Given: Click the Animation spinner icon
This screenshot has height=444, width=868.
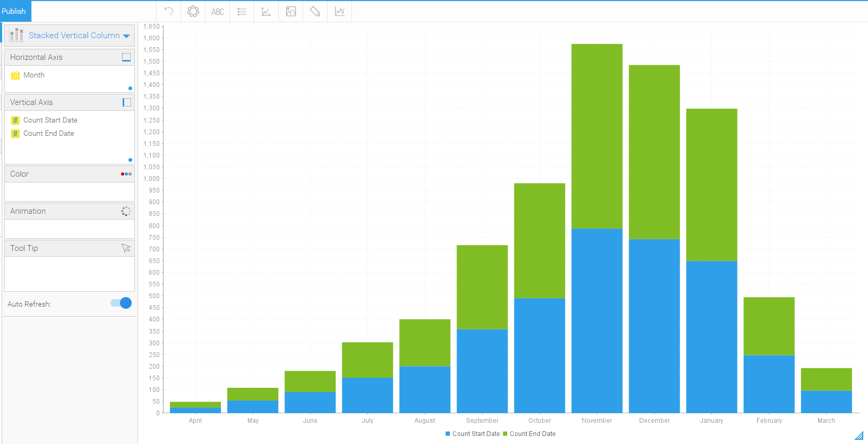Looking at the screenshot, I should point(126,211).
